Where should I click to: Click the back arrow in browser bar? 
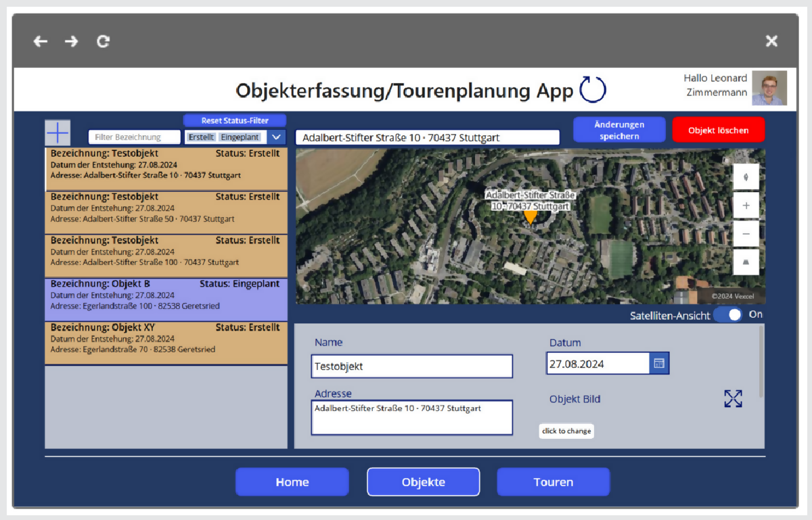[x=41, y=41]
